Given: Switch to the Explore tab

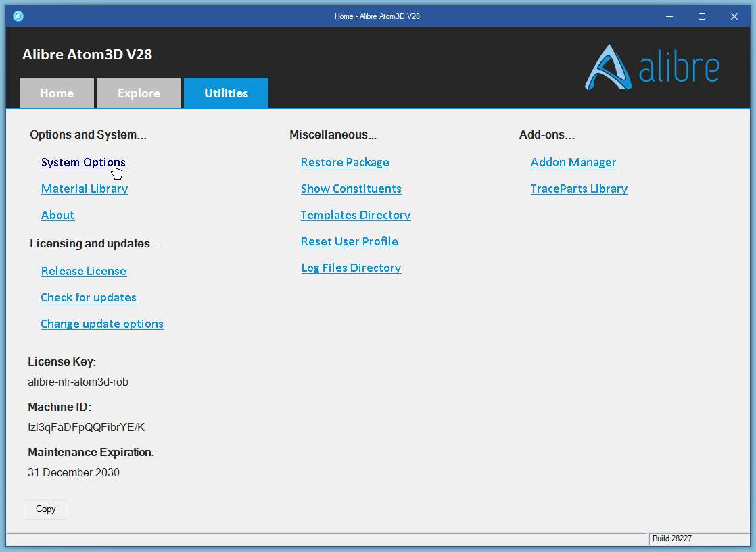Looking at the screenshot, I should pos(139,93).
